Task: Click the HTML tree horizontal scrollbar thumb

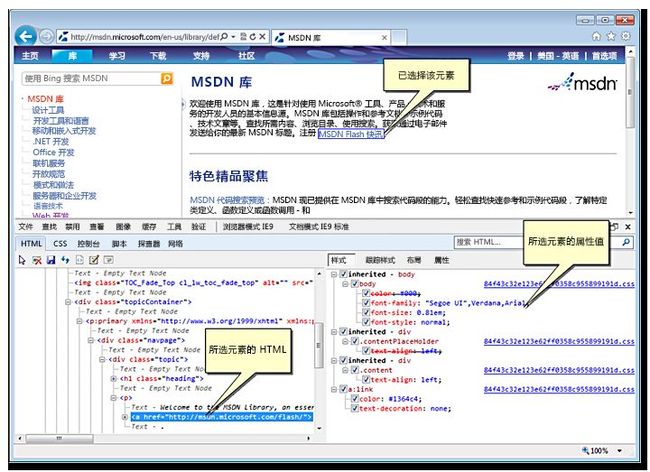Action: (59, 438)
